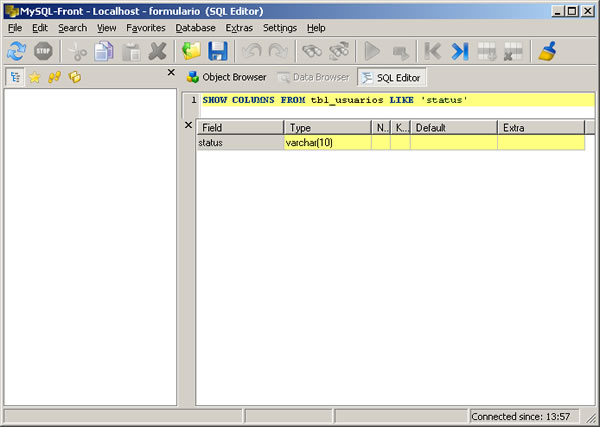The width and height of the screenshot is (600, 427).
Task: Click the STOP sign toolbar icon
Action: [x=43, y=51]
